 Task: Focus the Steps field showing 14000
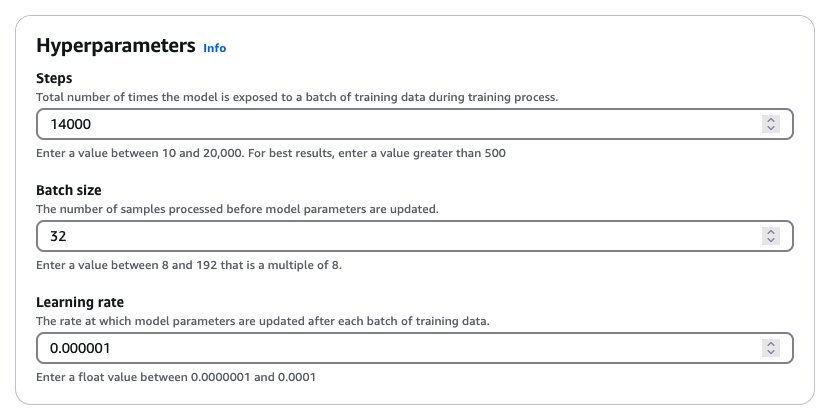click(414, 124)
